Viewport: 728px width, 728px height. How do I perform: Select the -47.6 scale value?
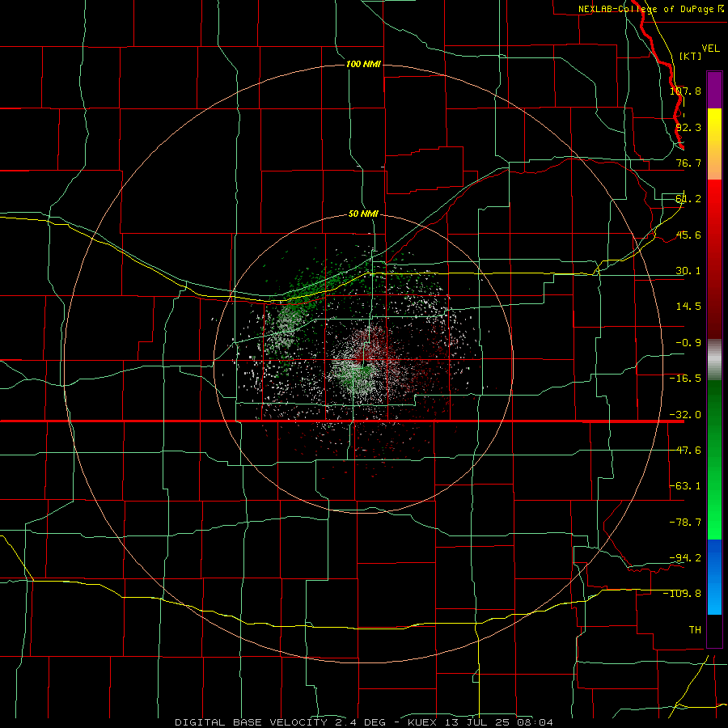point(685,451)
